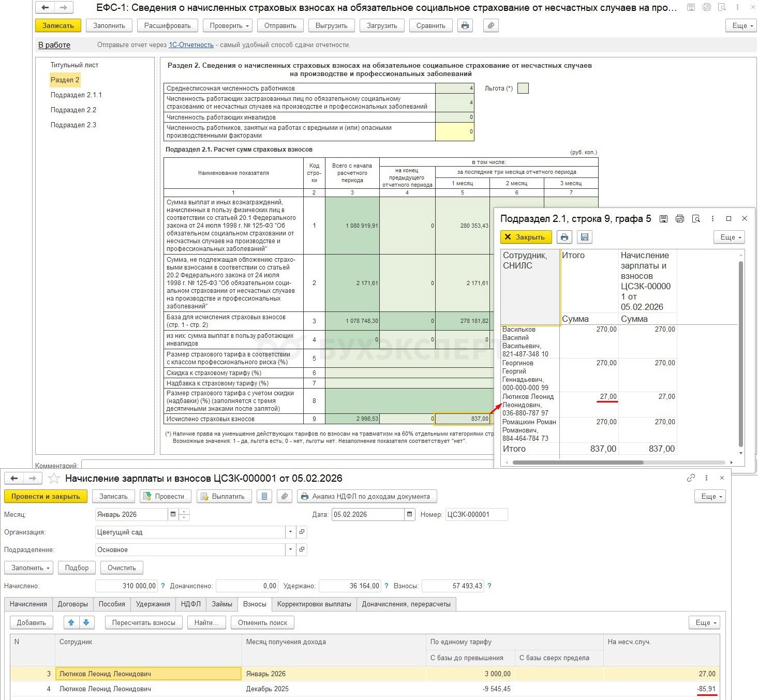Screen dimensions: 758x700
Task: Open the Удержания tab
Action: click(x=153, y=604)
